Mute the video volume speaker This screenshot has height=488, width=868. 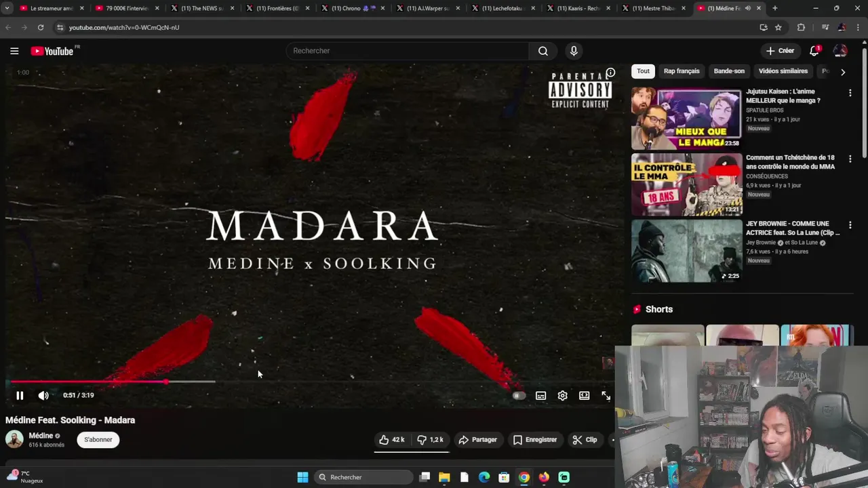tap(43, 395)
